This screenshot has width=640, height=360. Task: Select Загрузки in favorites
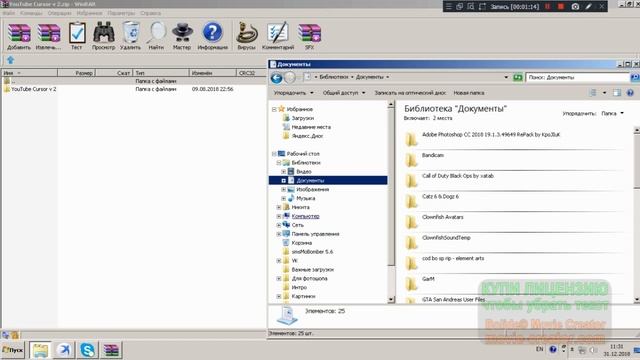pos(302,118)
